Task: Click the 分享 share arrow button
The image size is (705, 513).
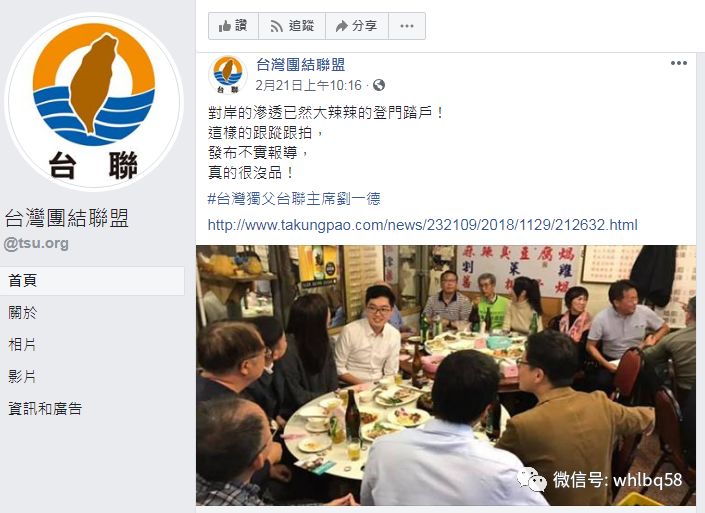Action: coord(357,26)
